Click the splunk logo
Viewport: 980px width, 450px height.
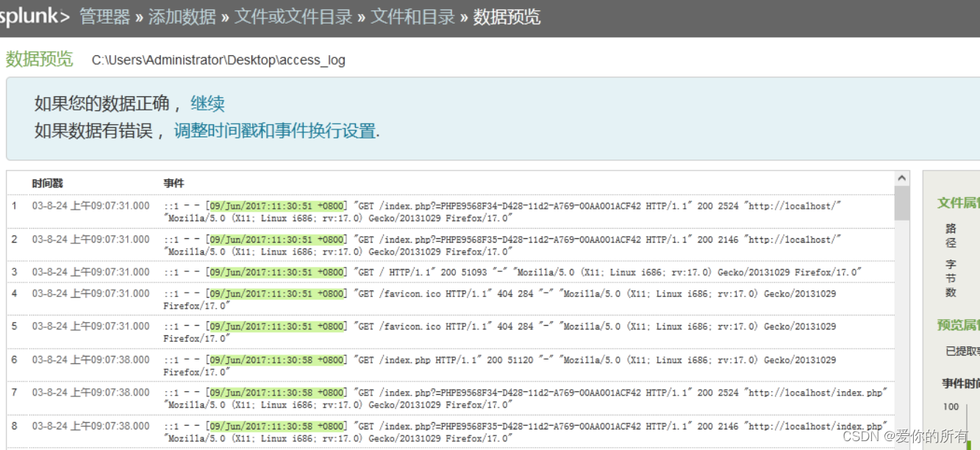pos(33,16)
